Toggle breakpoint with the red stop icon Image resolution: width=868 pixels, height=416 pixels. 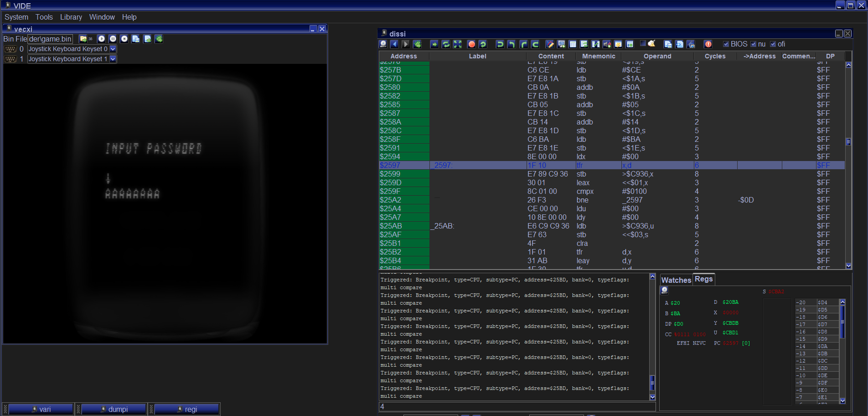tap(471, 44)
